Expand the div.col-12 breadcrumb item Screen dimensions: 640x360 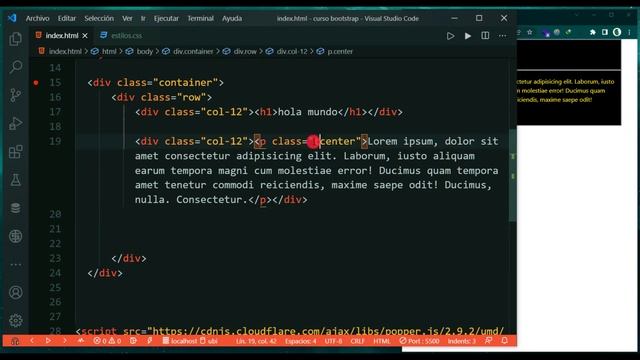292,51
